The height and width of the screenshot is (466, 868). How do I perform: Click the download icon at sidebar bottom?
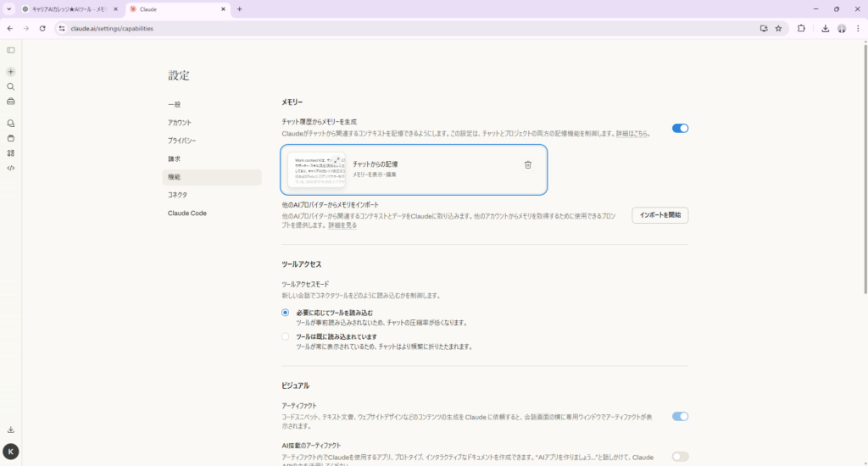pyautogui.click(x=11, y=430)
